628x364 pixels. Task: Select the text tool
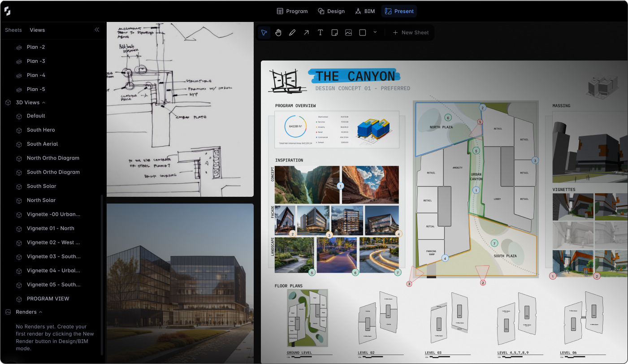pyautogui.click(x=320, y=32)
